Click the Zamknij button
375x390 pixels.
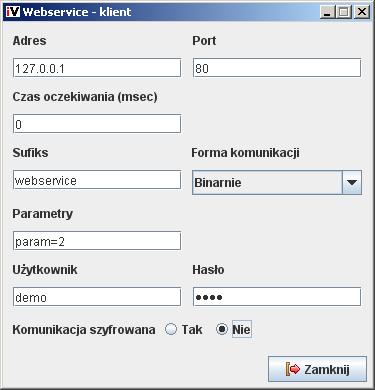click(x=317, y=369)
